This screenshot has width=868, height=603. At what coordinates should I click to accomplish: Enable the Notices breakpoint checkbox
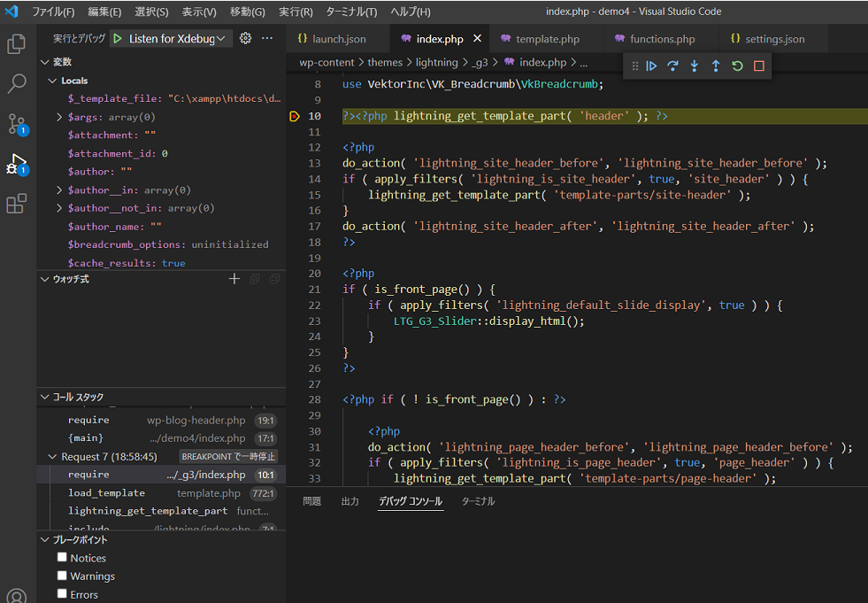tap(62, 558)
